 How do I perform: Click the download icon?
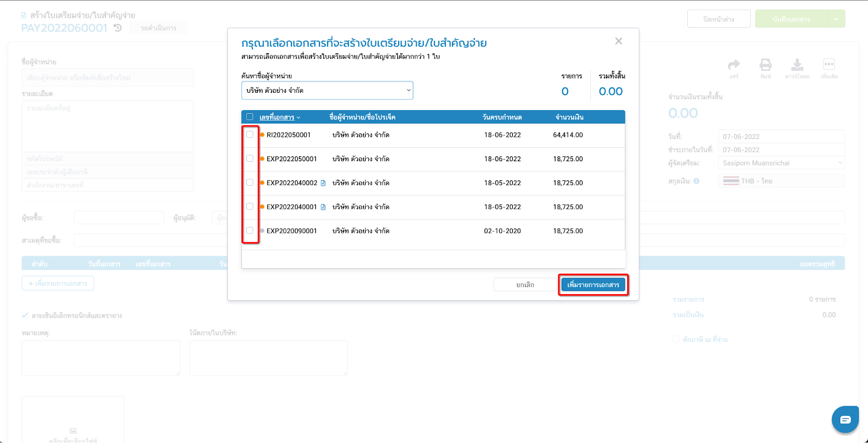click(x=797, y=65)
